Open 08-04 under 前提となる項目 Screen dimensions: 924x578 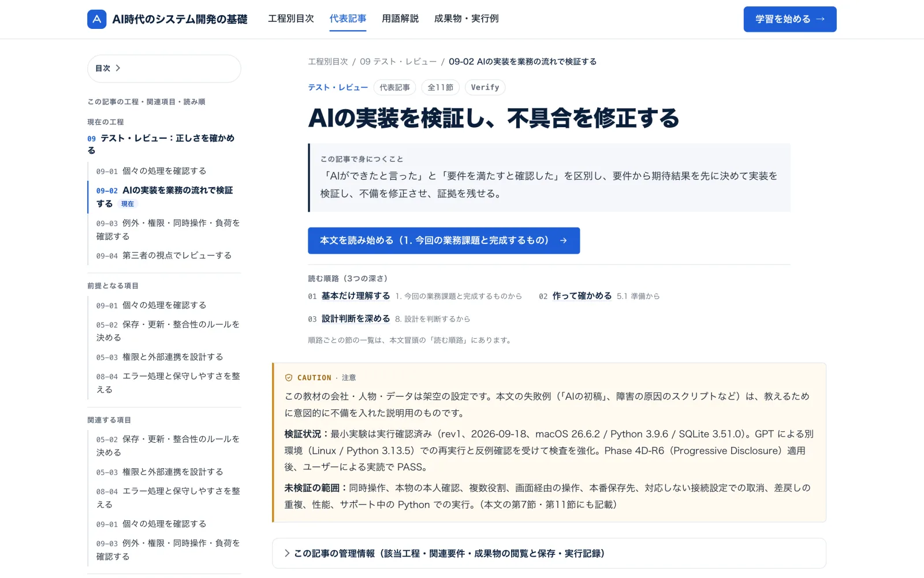168,383
